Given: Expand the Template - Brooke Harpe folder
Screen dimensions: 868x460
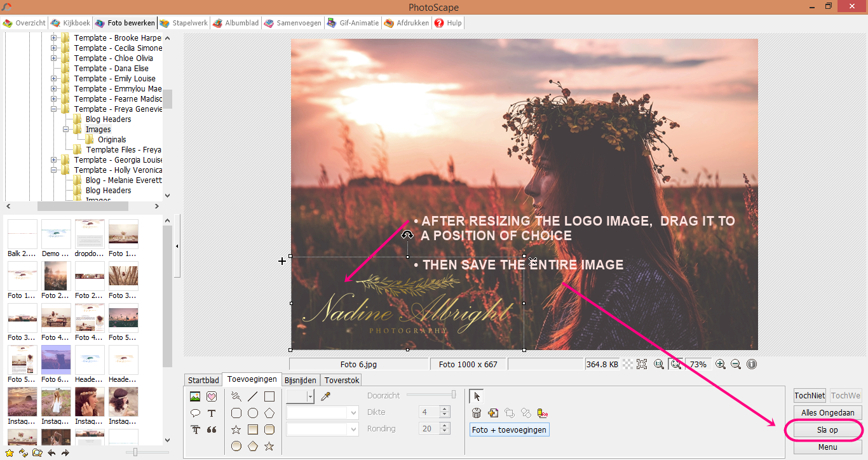Looking at the screenshot, I should tap(54, 37).
